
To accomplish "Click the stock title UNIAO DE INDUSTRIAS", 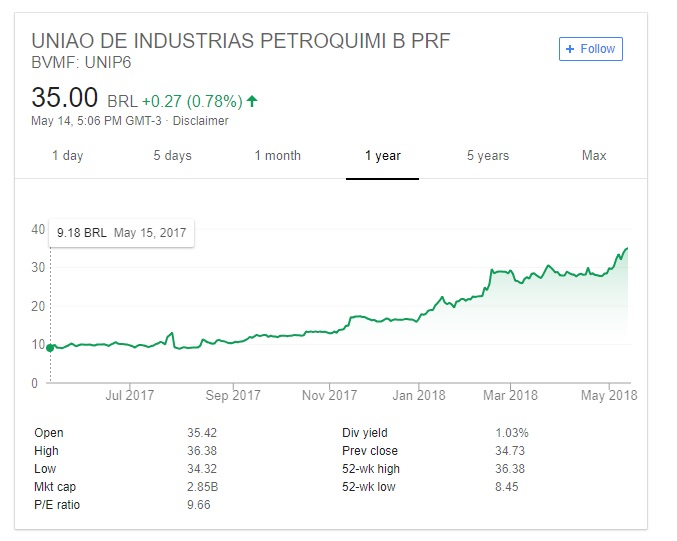I will [241, 41].
